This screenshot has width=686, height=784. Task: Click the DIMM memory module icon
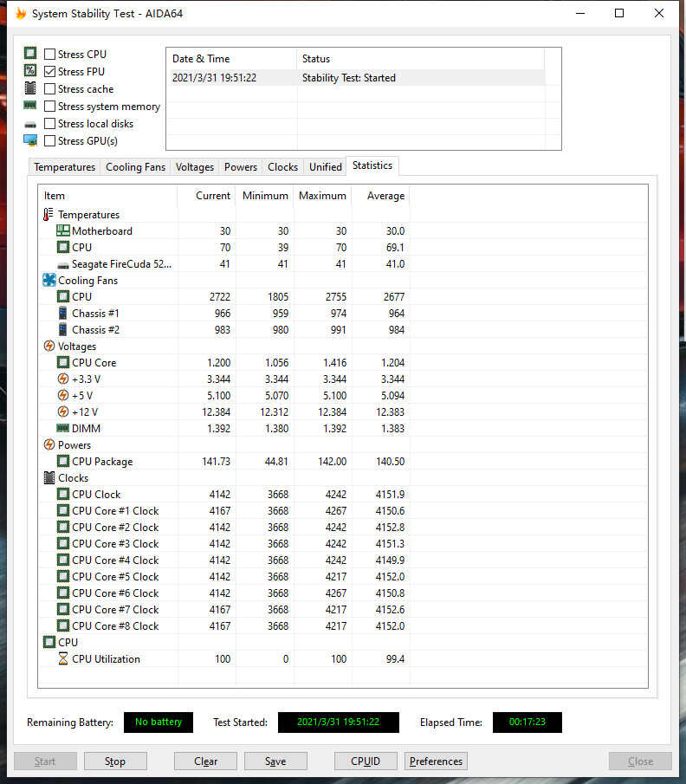(62, 428)
